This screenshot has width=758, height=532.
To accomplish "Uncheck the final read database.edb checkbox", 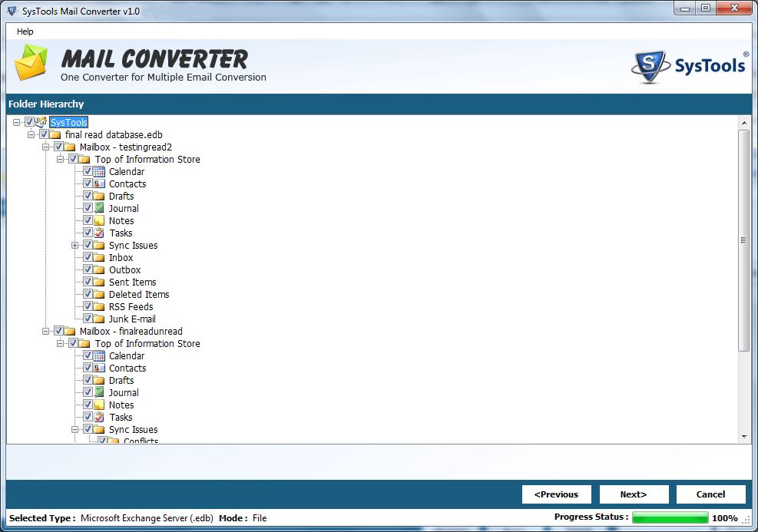I will tap(44, 134).
